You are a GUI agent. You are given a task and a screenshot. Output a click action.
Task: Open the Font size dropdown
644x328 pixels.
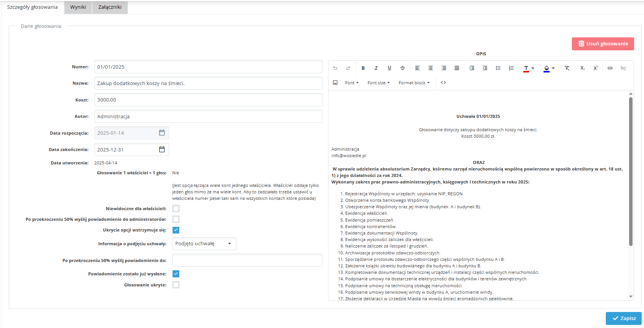pyautogui.click(x=378, y=83)
